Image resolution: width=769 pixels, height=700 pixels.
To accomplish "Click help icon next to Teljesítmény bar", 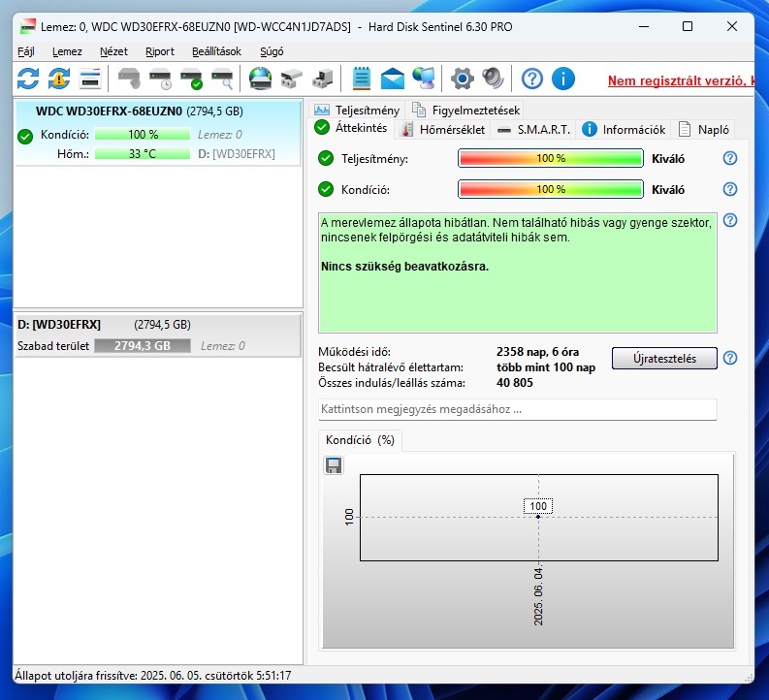I will pos(730,158).
